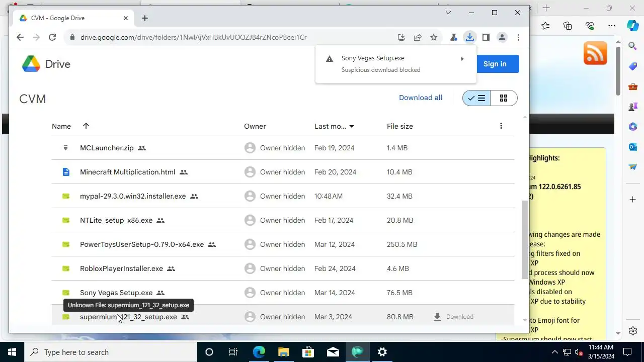
Task: Open the Downloads toolbar icon
Action: [469, 37]
